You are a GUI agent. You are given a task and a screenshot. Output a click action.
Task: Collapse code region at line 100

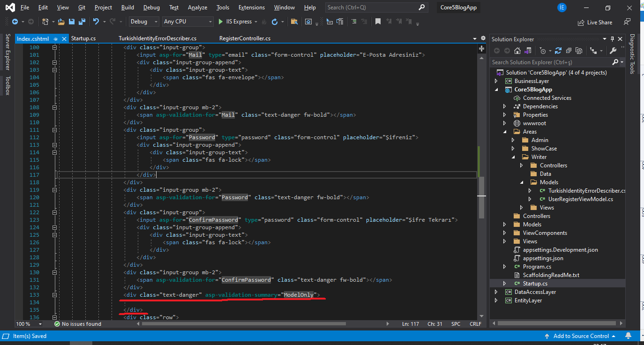coord(55,47)
